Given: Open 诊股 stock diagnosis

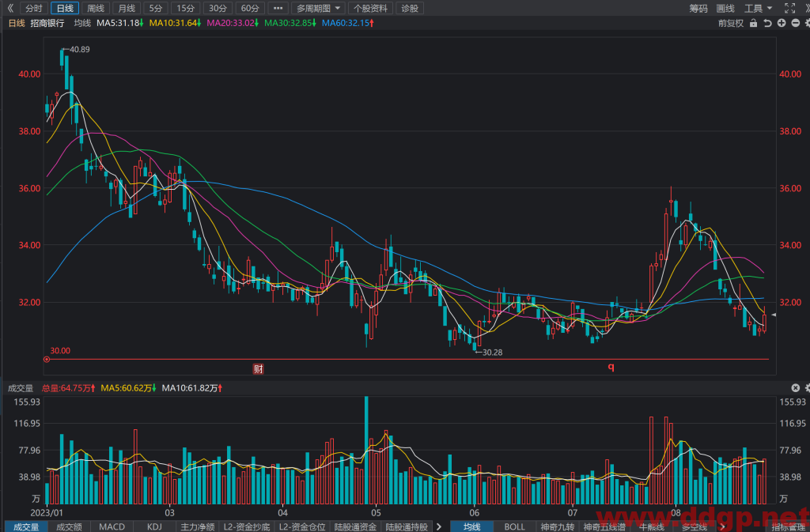Looking at the screenshot, I should coord(410,8).
